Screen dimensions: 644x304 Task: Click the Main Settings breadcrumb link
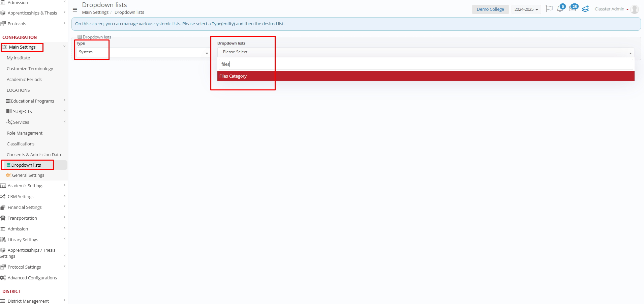click(95, 12)
